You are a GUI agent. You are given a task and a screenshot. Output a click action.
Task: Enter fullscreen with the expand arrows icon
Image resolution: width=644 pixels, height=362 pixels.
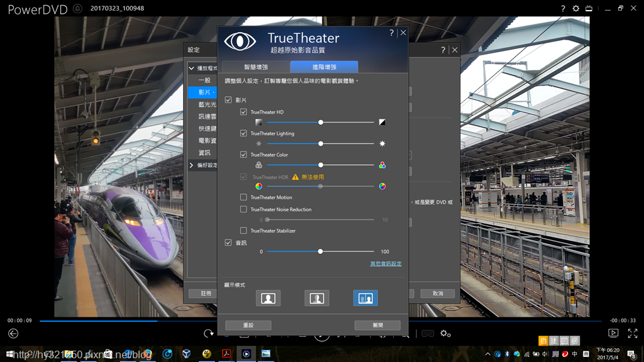(633, 333)
